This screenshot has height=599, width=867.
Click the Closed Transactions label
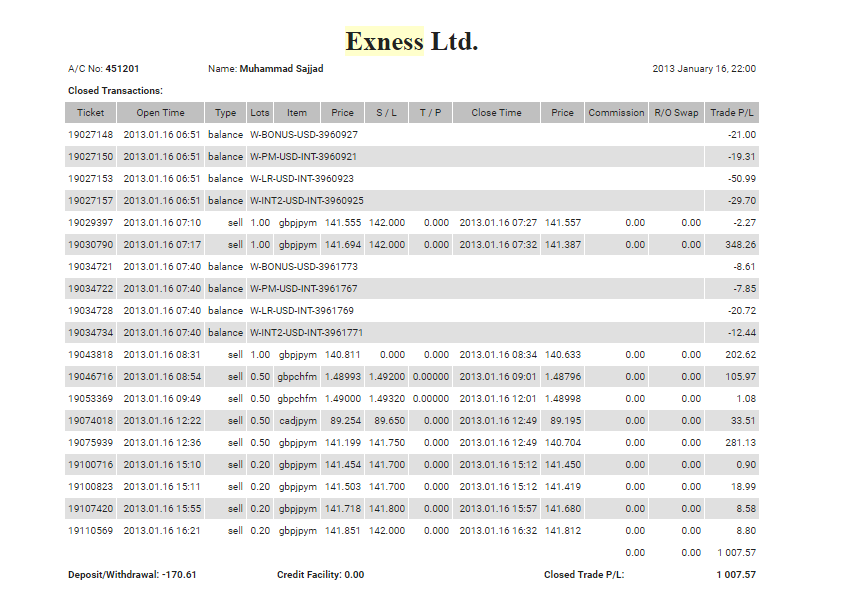[115, 91]
